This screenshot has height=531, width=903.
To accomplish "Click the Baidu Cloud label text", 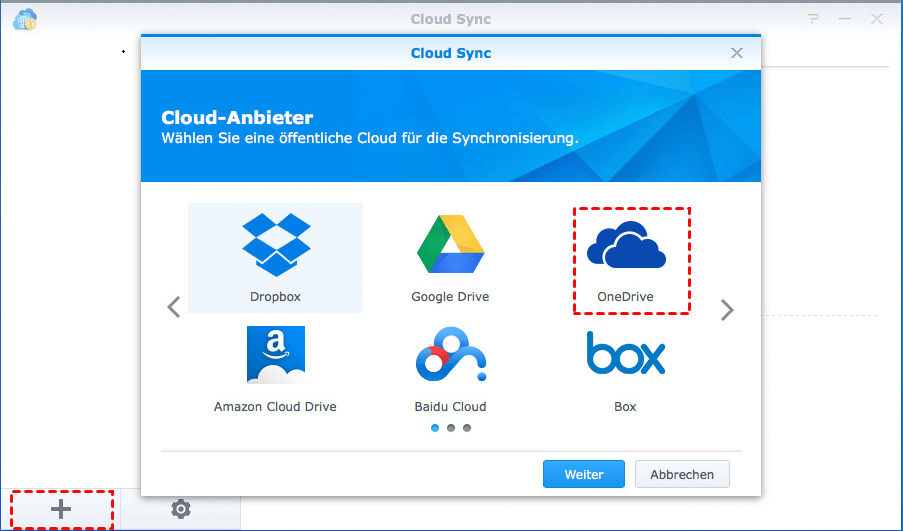I will coord(450,407).
